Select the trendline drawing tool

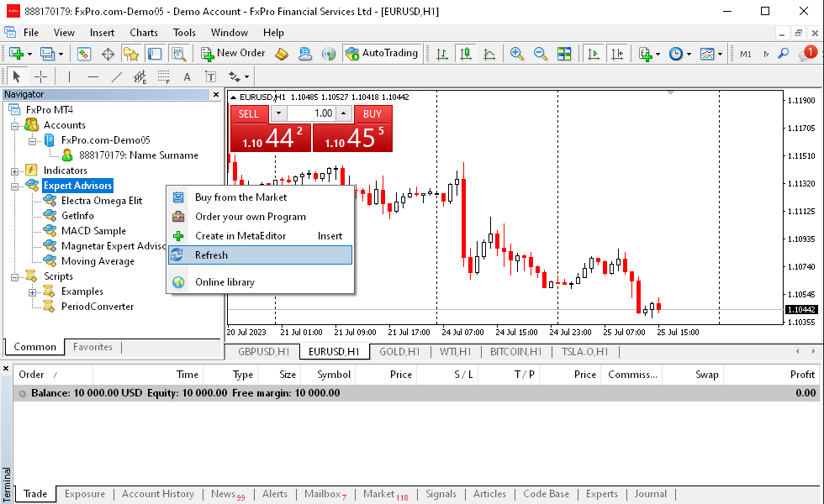117,77
